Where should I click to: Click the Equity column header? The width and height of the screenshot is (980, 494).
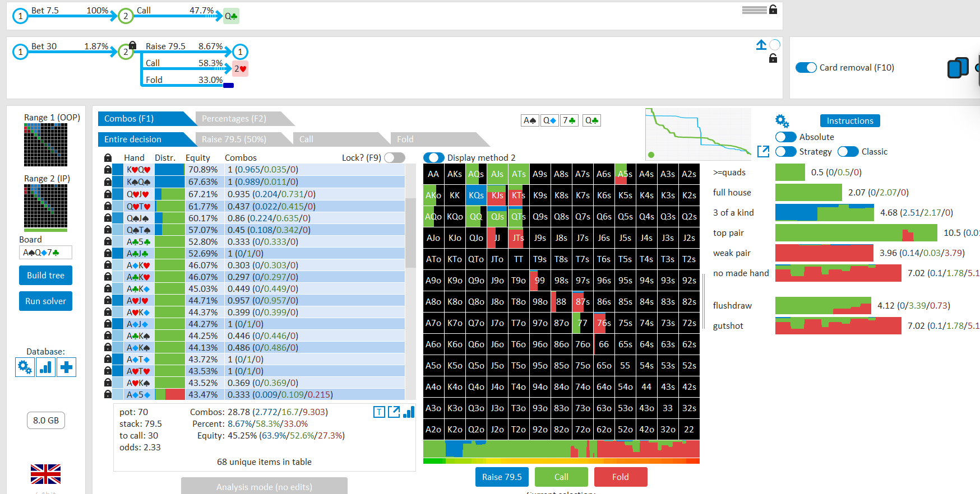(x=198, y=158)
